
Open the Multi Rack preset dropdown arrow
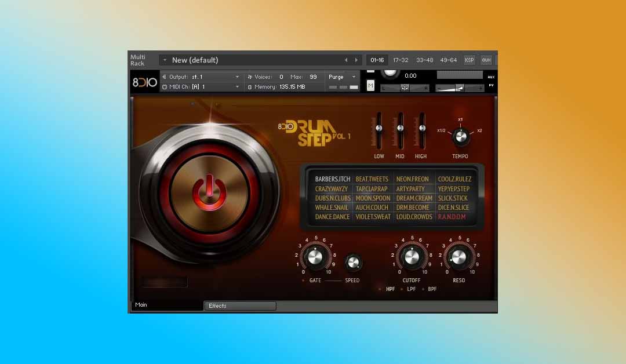point(165,60)
